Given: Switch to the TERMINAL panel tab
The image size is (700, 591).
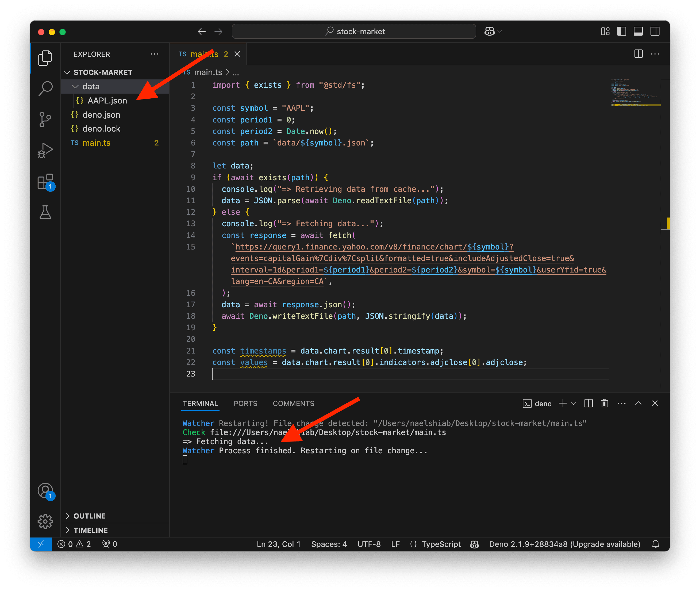Looking at the screenshot, I should [200, 403].
